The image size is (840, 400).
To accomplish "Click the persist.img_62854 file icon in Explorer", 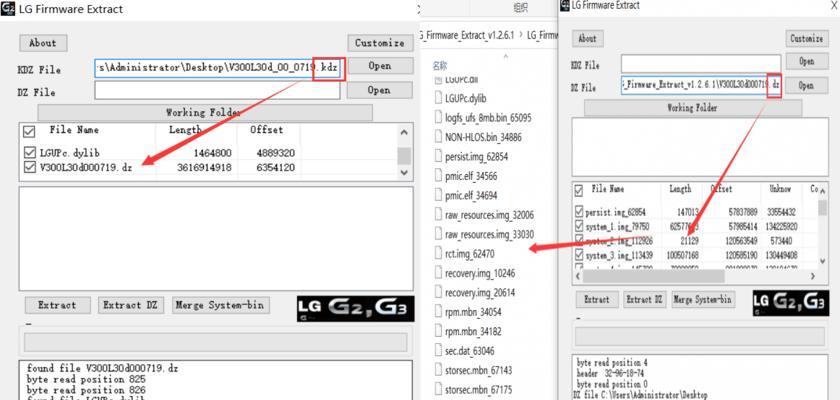I will click(438, 157).
